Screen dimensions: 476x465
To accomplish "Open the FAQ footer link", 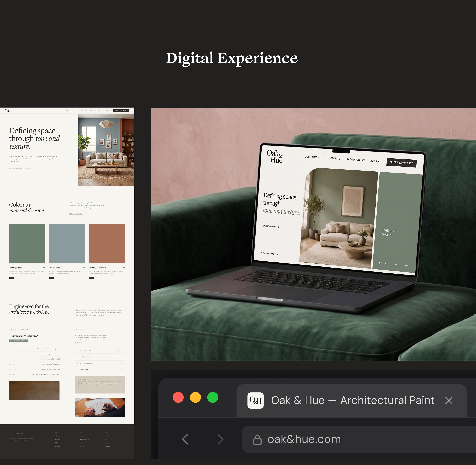I will (106, 439).
